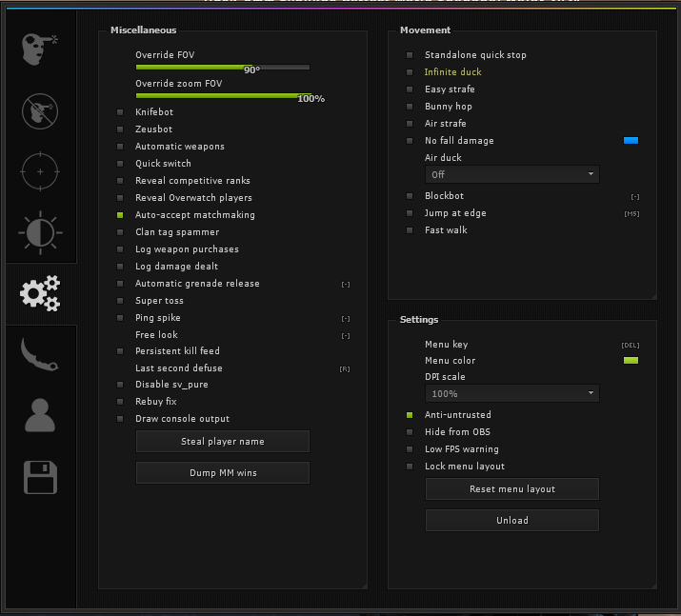The image size is (681, 616).
Task: Toggle Quick switch checkbox
Action: coord(120,164)
